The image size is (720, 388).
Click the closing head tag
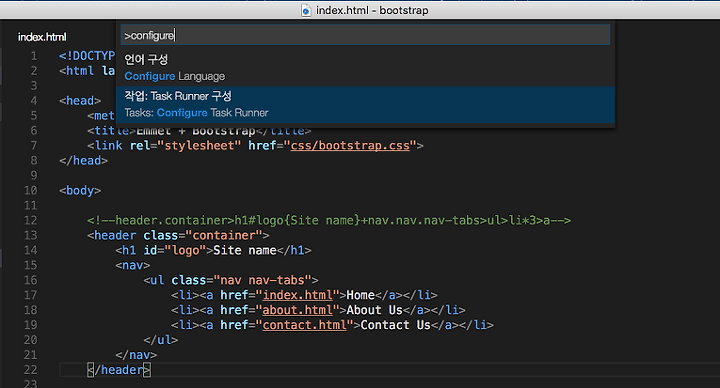(x=83, y=161)
